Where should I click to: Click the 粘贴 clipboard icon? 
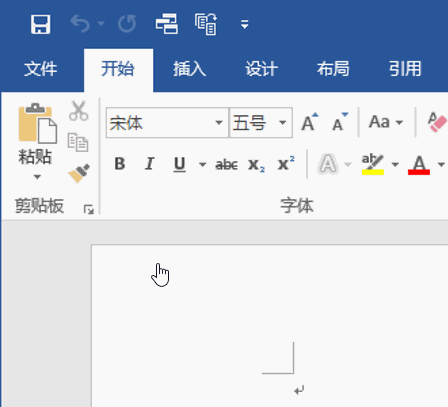(37, 123)
